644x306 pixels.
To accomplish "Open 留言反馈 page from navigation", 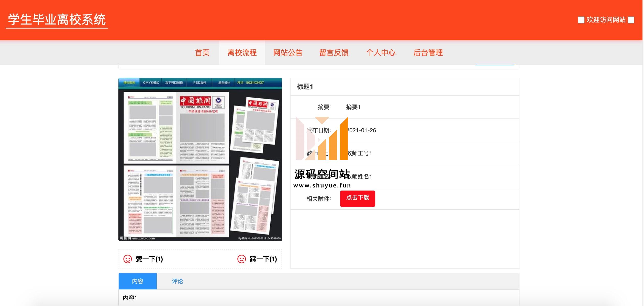I will pos(334,53).
